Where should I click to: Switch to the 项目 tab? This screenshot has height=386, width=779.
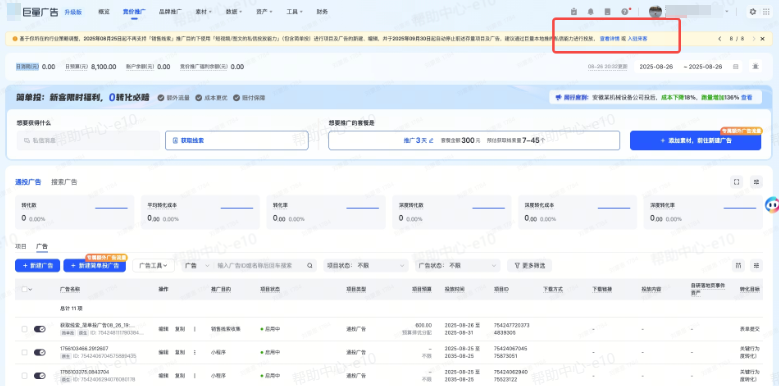coord(21,246)
